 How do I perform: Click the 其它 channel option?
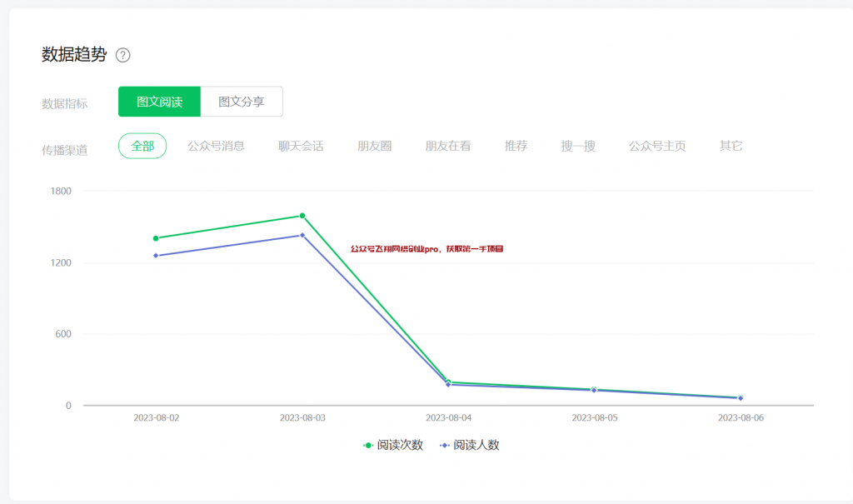[730, 145]
